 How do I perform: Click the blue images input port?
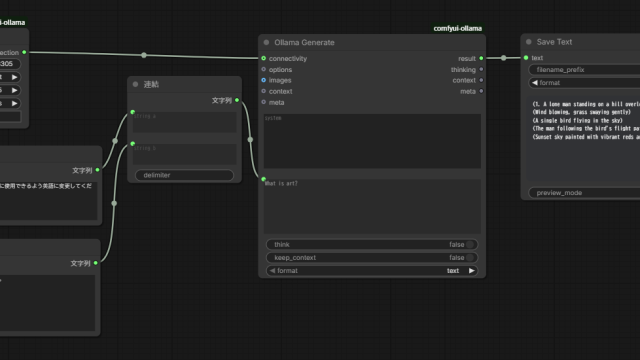[264, 80]
